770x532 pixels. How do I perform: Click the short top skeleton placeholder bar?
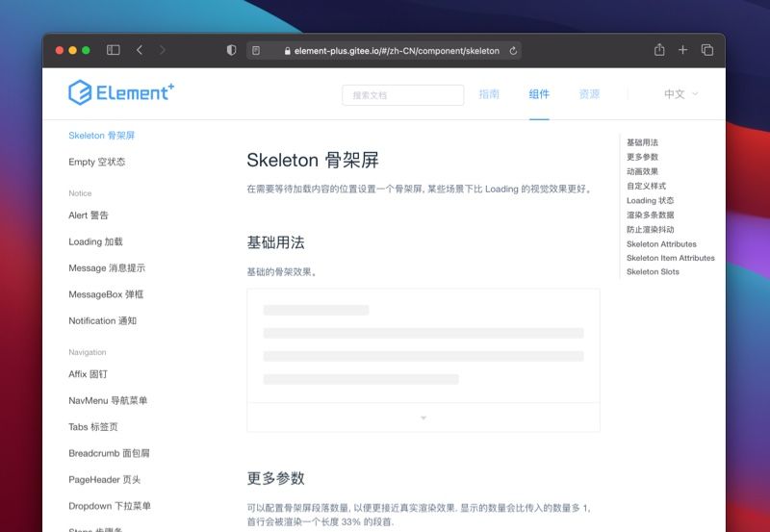pyautogui.click(x=317, y=310)
